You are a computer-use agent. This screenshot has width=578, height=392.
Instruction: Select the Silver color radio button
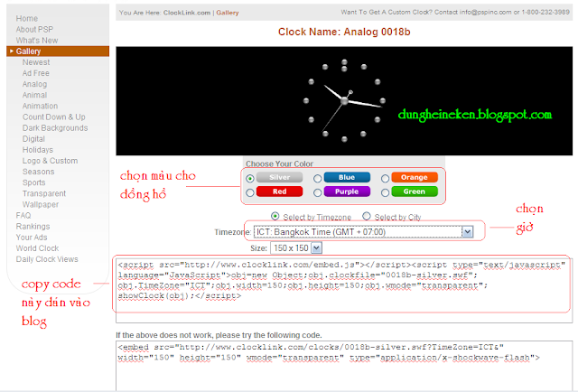tap(250, 179)
